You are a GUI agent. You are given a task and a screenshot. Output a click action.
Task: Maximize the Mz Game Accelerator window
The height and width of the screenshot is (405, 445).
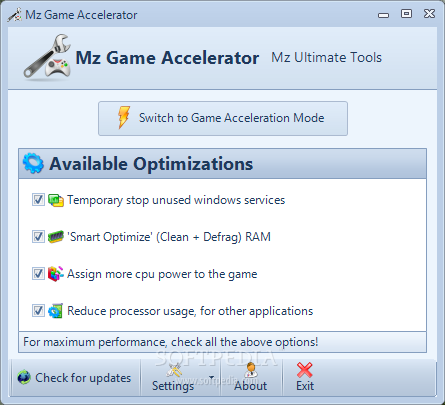point(406,14)
